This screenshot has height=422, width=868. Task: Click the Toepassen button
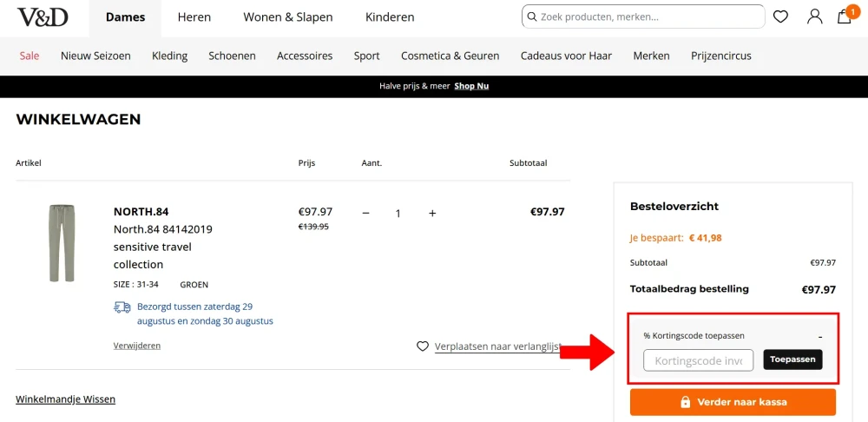point(792,359)
